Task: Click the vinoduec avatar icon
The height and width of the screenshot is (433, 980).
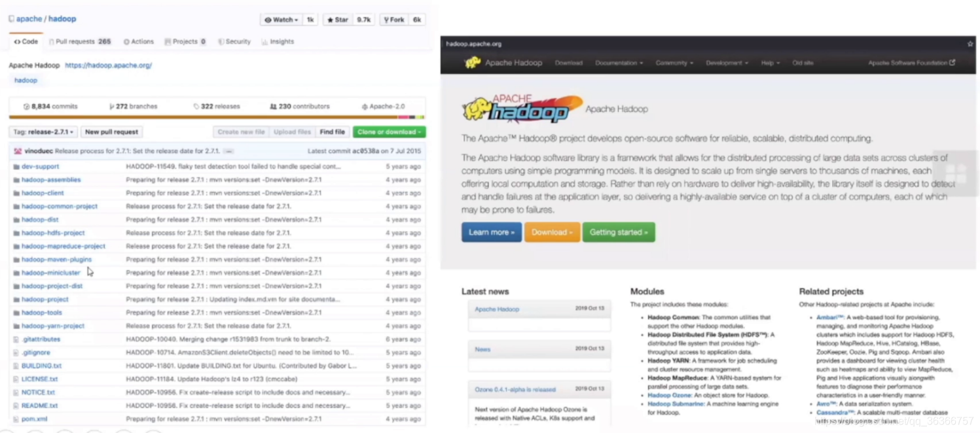Action: [18, 151]
